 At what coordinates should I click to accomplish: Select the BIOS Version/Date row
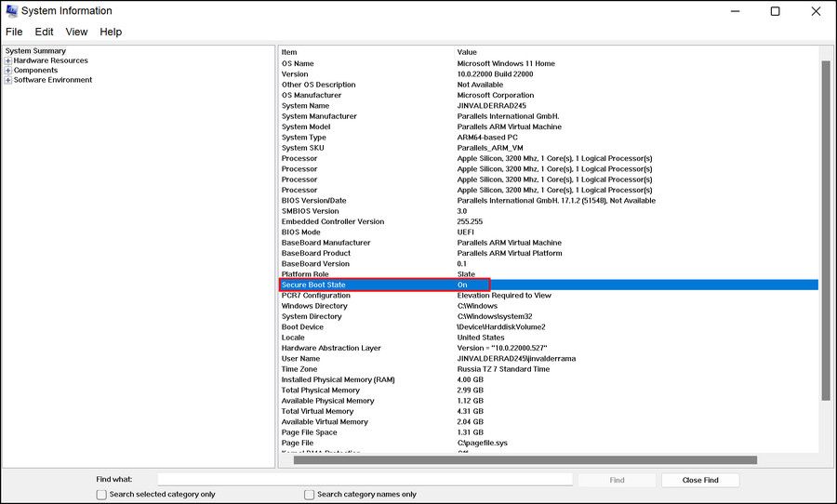coord(549,200)
